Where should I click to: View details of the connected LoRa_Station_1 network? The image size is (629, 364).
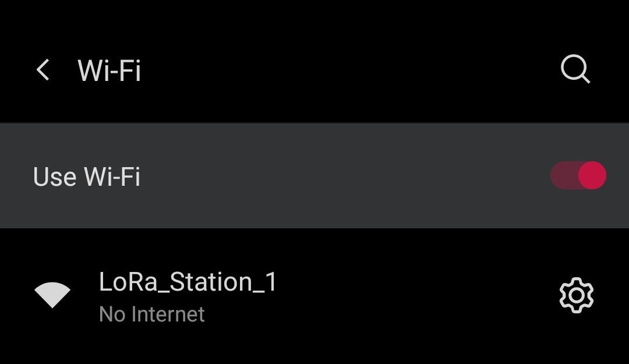(577, 295)
